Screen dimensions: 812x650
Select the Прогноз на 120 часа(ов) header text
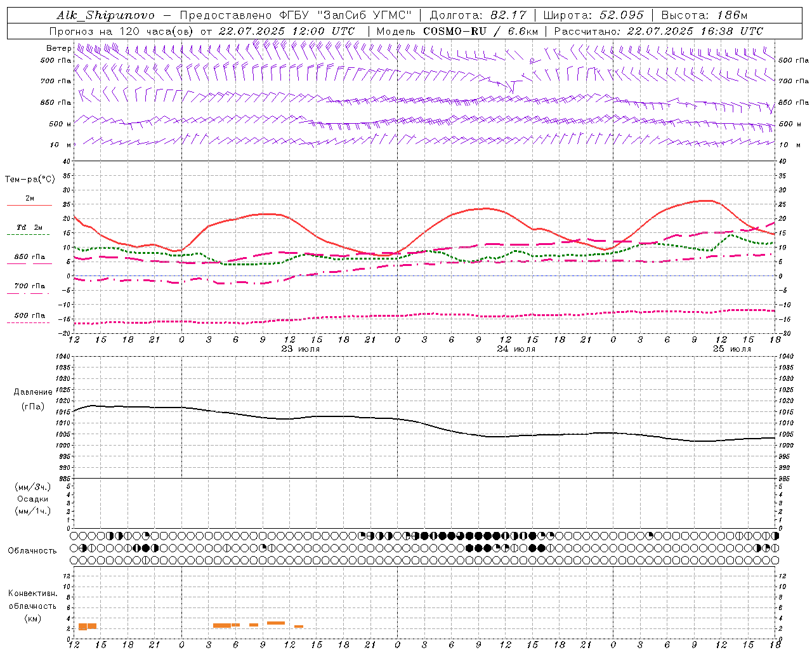[121, 31]
